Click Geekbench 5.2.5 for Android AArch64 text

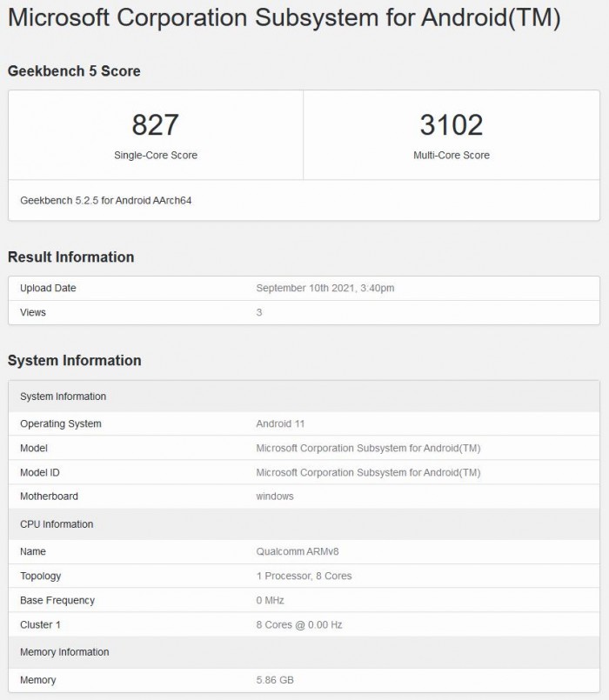105,200
